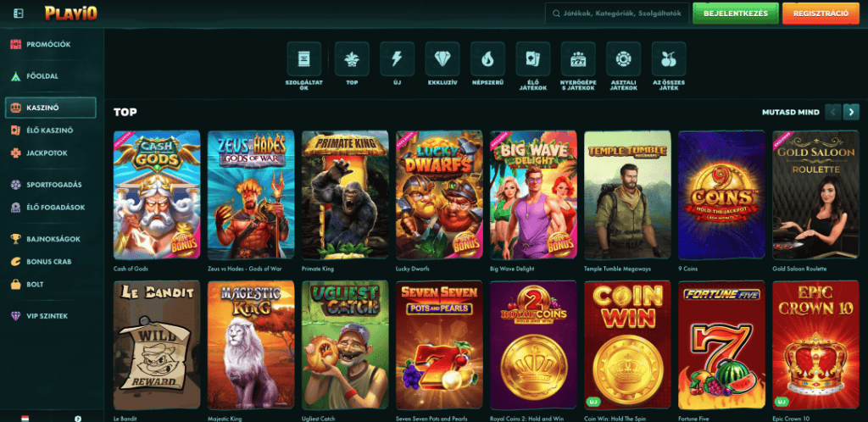The width and height of the screenshot is (868, 422).
Task: Click the 'Temple Tumble Megaways' title text
Action: click(x=617, y=269)
